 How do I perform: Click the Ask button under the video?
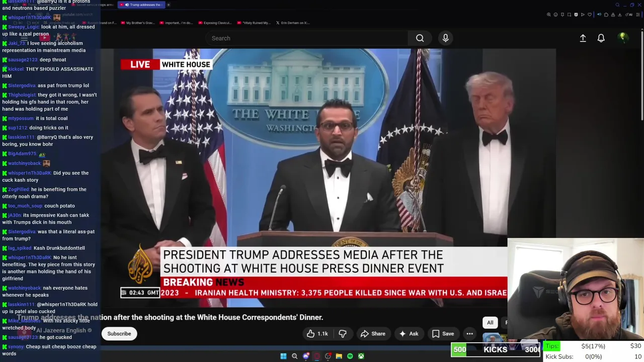(x=409, y=334)
